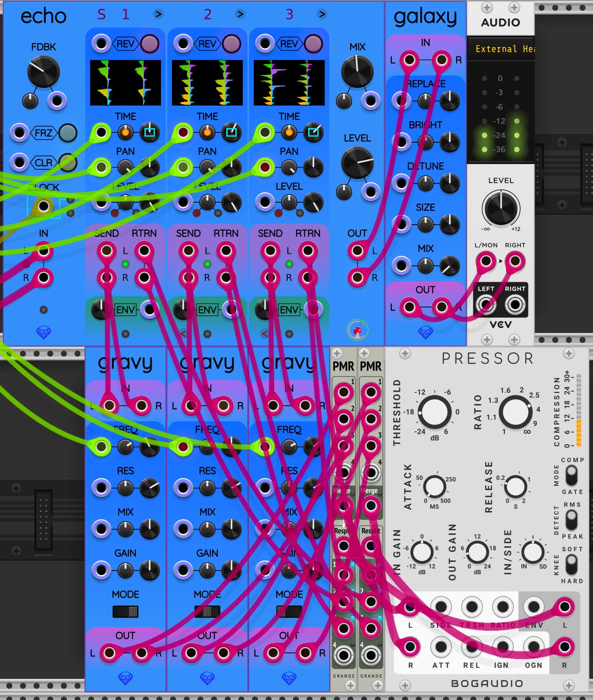The height and width of the screenshot is (700, 593).
Task: Open the External Headphones audio device selector
Action: point(501,49)
